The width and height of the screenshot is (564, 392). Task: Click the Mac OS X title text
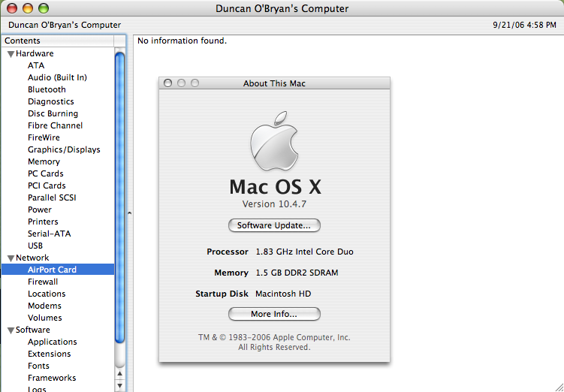tap(275, 187)
